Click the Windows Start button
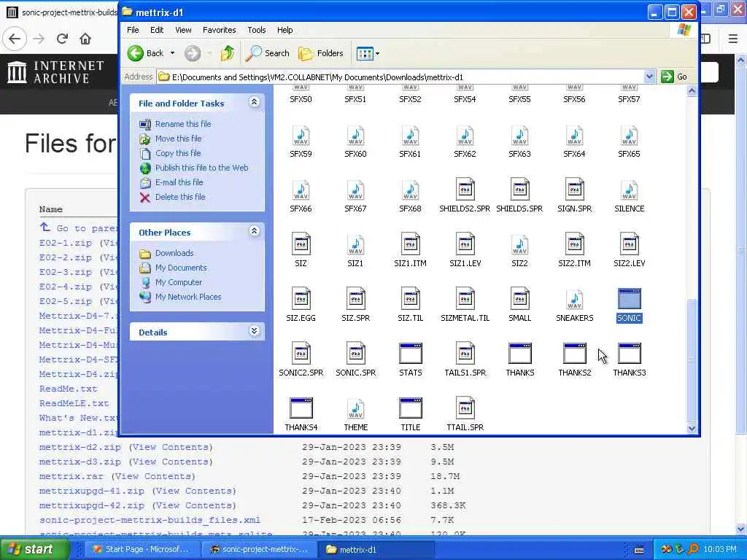This screenshot has width=747, height=560. point(35,549)
